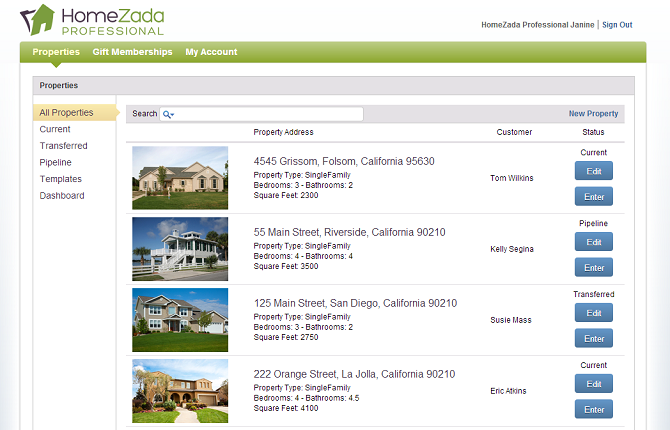Open 125 Main Street, San Diego address

pos(356,303)
